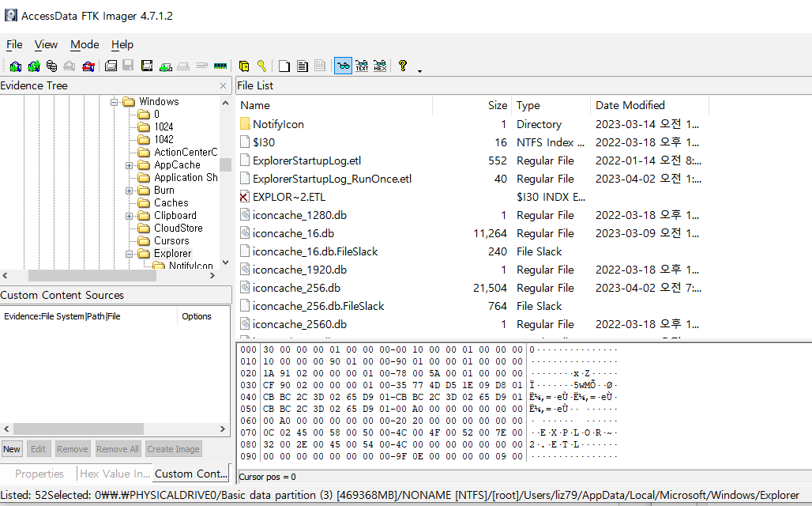Switch to the Custom Cont... tab

(x=191, y=474)
